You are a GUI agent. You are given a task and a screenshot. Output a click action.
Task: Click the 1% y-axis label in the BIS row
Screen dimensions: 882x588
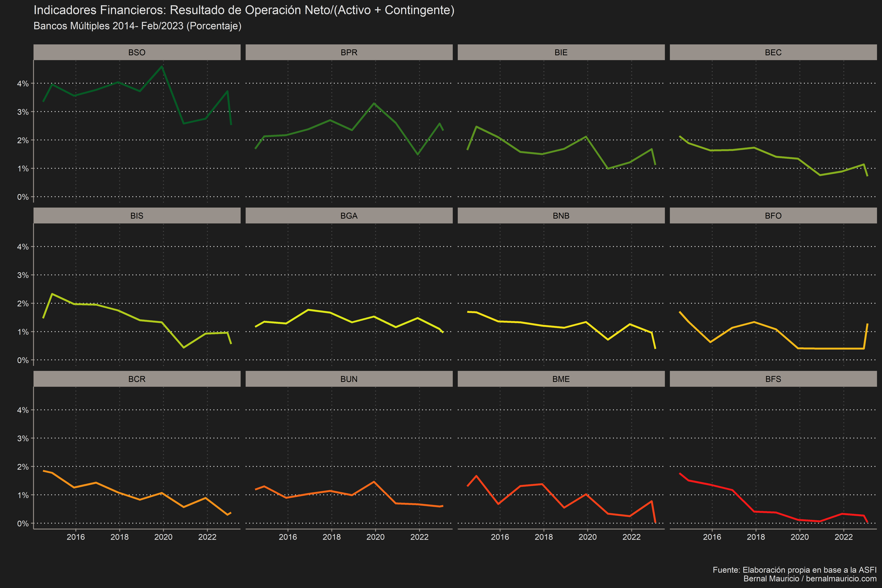[23, 332]
